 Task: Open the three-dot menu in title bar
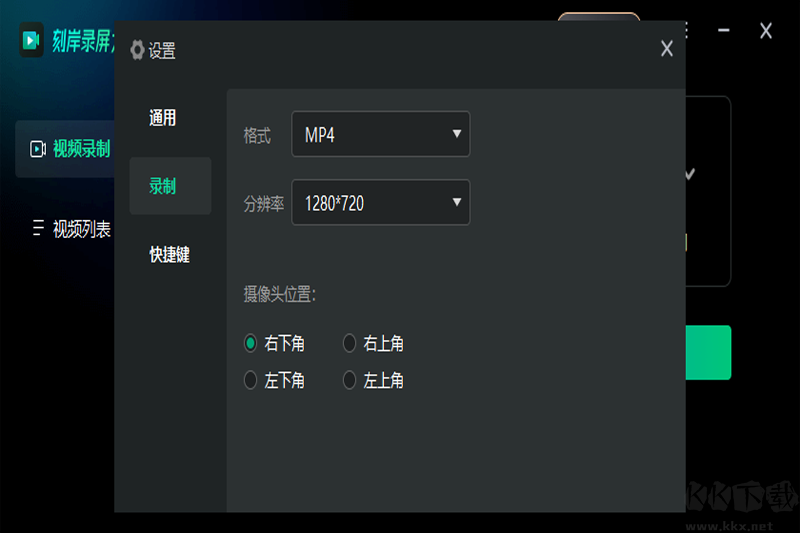(687, 31)
